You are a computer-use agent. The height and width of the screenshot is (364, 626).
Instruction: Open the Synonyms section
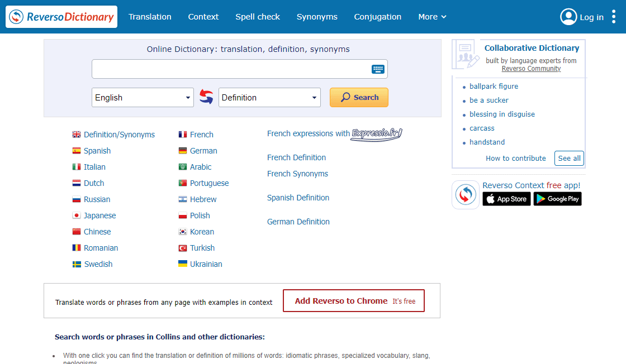317,17
